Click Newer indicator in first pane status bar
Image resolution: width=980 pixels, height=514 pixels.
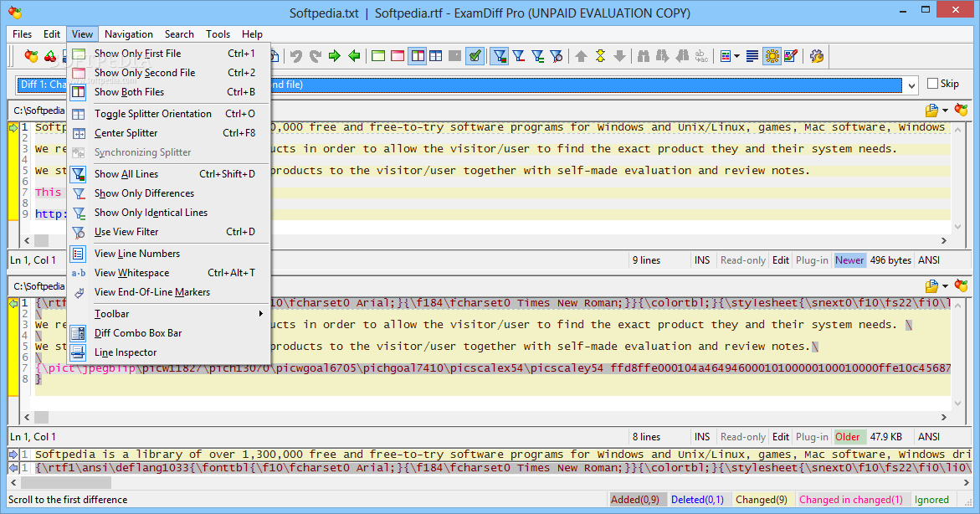click(x=849, y=260)
